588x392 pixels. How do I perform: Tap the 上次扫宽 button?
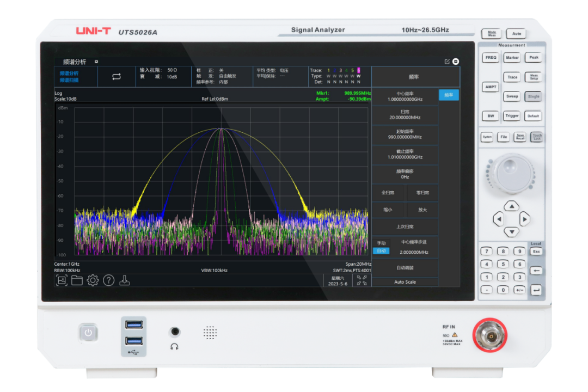[x=405, y=226]
